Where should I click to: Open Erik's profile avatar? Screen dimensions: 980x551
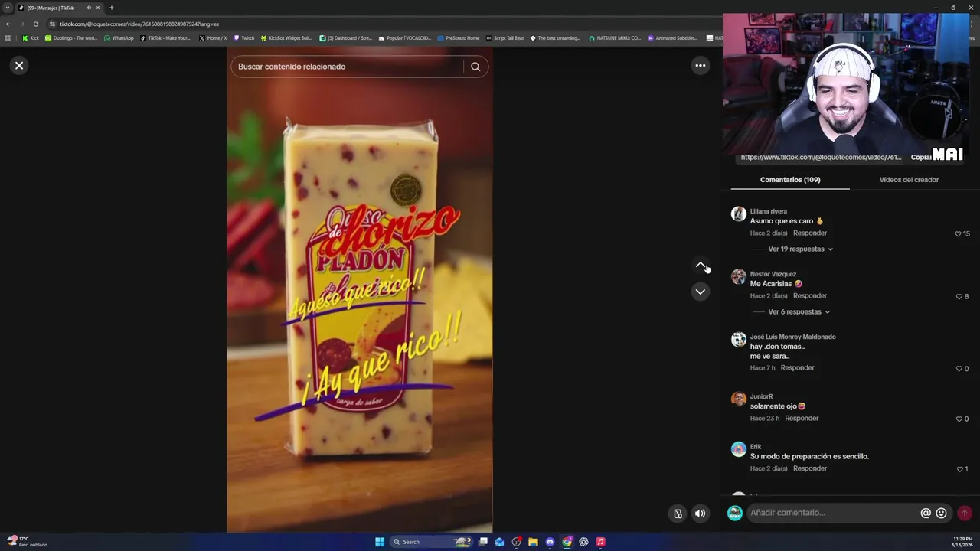coord(738,449)
